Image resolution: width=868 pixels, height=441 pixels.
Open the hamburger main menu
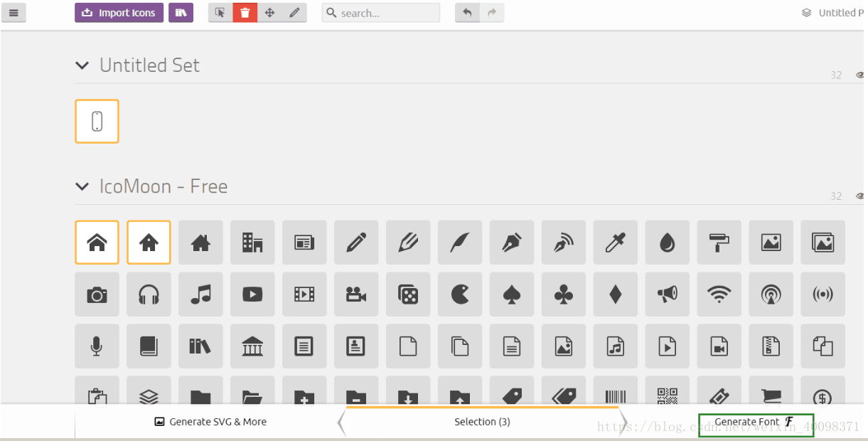click(14, 13)
